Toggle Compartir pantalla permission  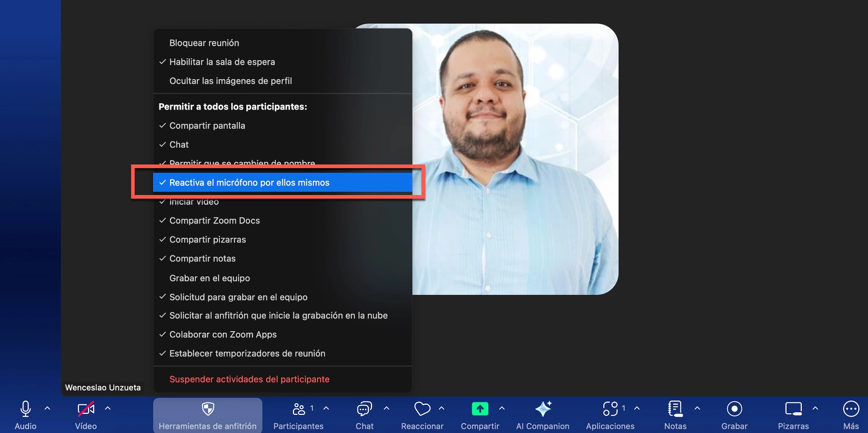207,126
